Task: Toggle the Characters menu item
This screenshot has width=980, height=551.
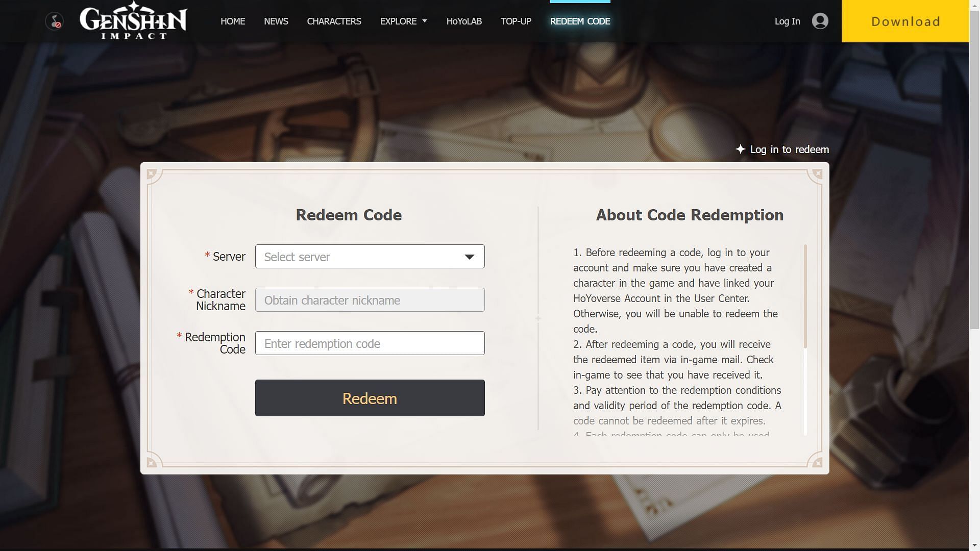Action: pyautogui.click(x=334, y=21)
